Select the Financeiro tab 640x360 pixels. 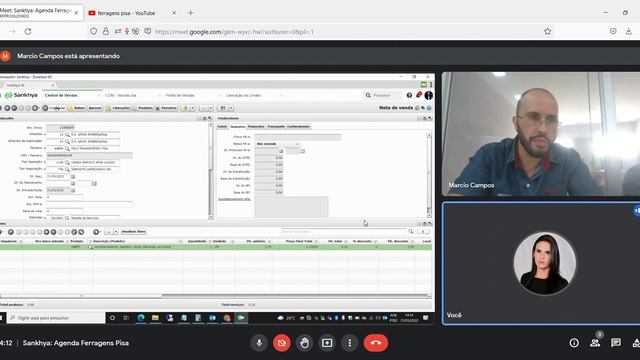coord(256,127)
